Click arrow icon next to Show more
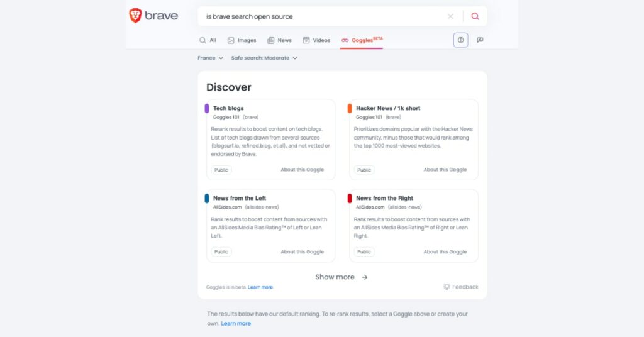The height and width of the screenshot is (337, 644). tap(365, 277)
